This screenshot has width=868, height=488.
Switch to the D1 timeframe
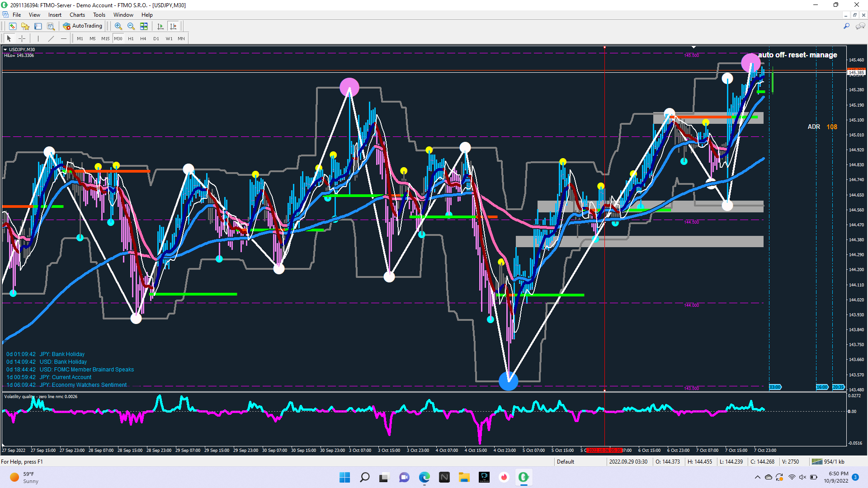pyautogui.click(x=156, y=38)
